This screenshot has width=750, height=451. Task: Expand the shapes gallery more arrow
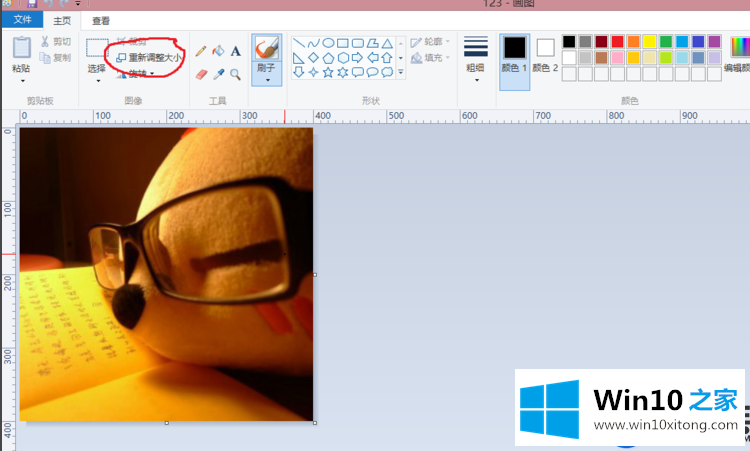tap(401, 72)
